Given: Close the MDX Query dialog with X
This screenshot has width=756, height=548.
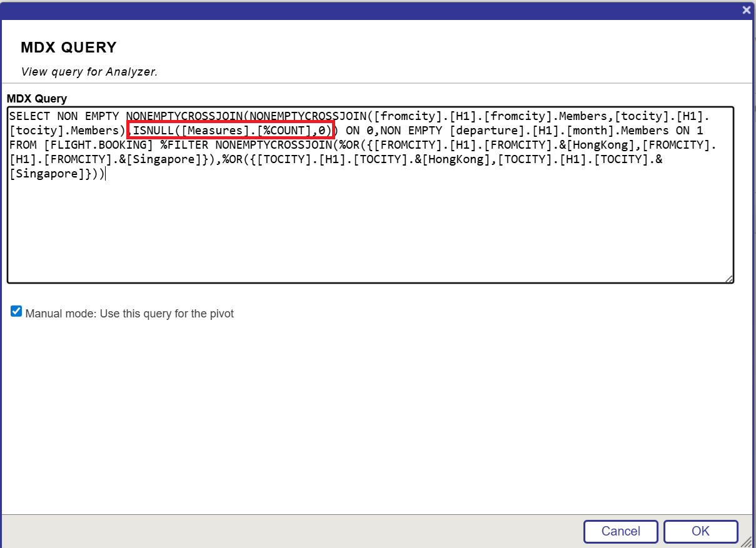Looking at the screenshot, I should (x=746, y=10).
